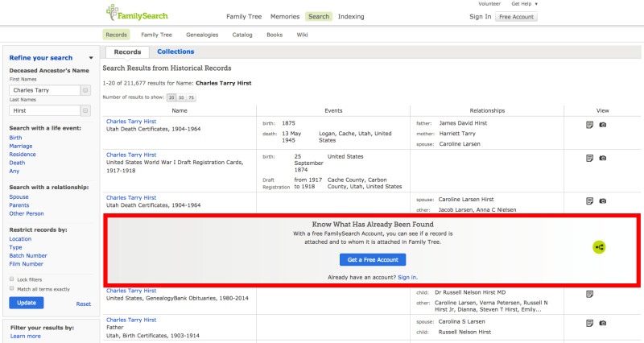Enable Lock filters checkbox
This screenshot has width=644, height=343.
11,279
